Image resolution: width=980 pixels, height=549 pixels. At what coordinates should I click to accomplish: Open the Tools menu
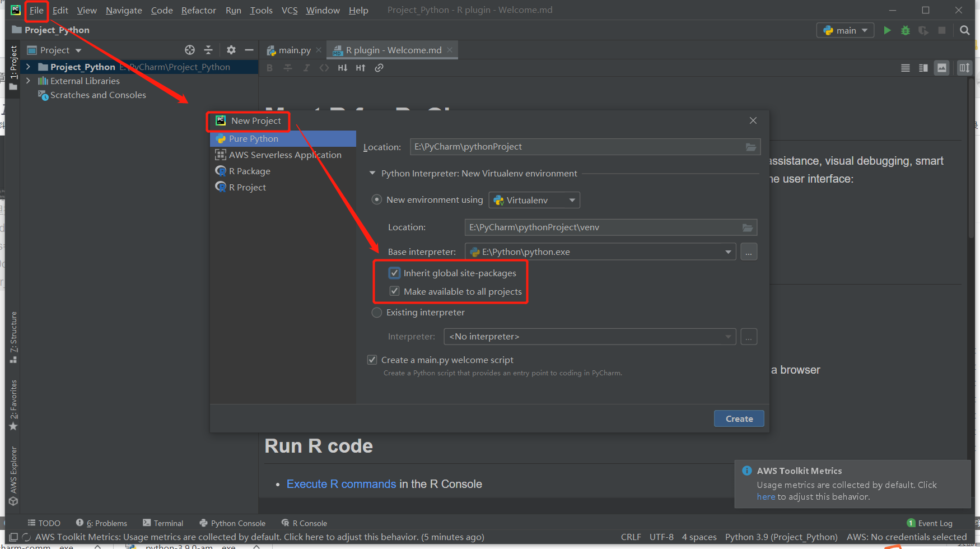click(261, 10)
